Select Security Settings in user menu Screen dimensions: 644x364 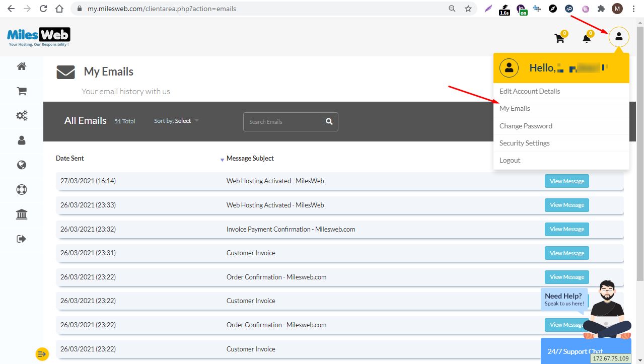click(x=561, y=143)
